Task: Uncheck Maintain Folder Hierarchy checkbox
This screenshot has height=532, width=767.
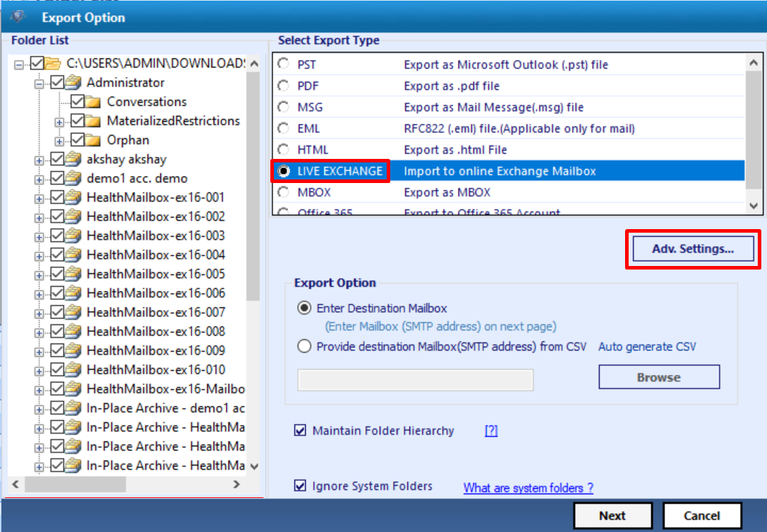Action: tap(299, 431)
